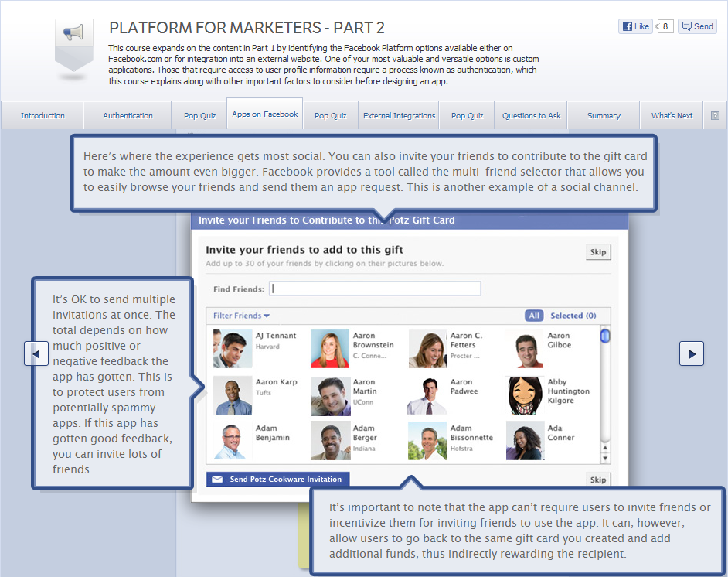Go to previous slide with left arrow

36,353
